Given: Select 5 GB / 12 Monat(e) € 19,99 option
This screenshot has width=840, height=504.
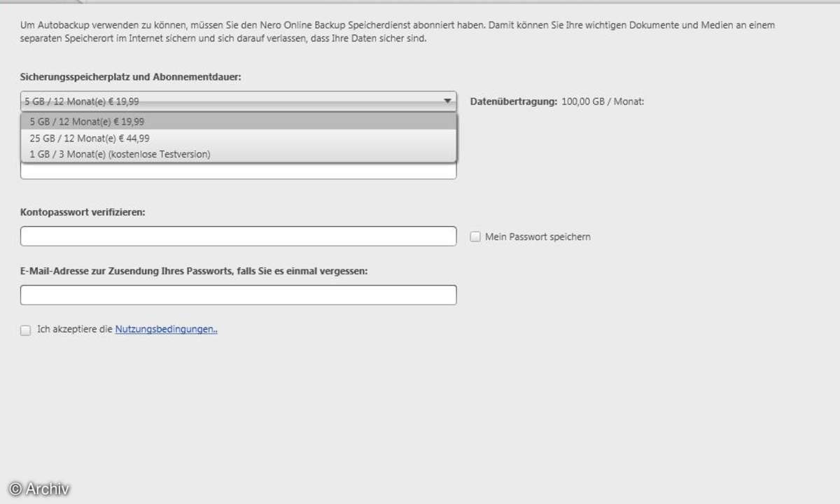Looking at the screenshot, I should [x=239, y=121].
